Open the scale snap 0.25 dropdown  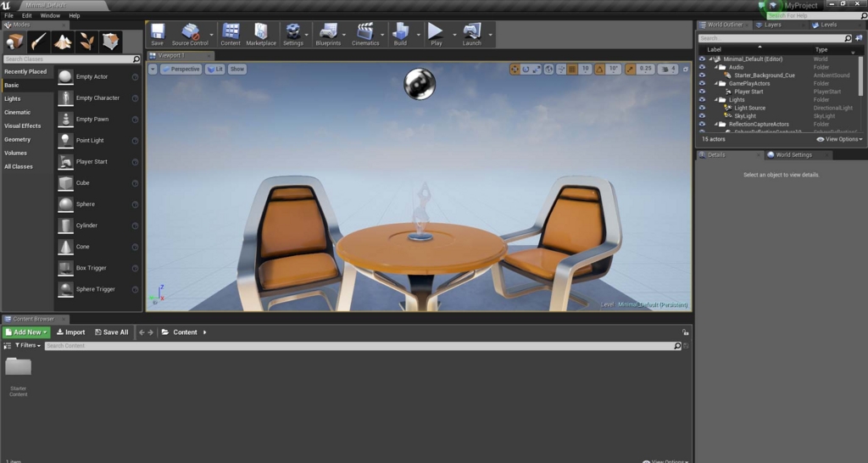click(x=645, y=70)
